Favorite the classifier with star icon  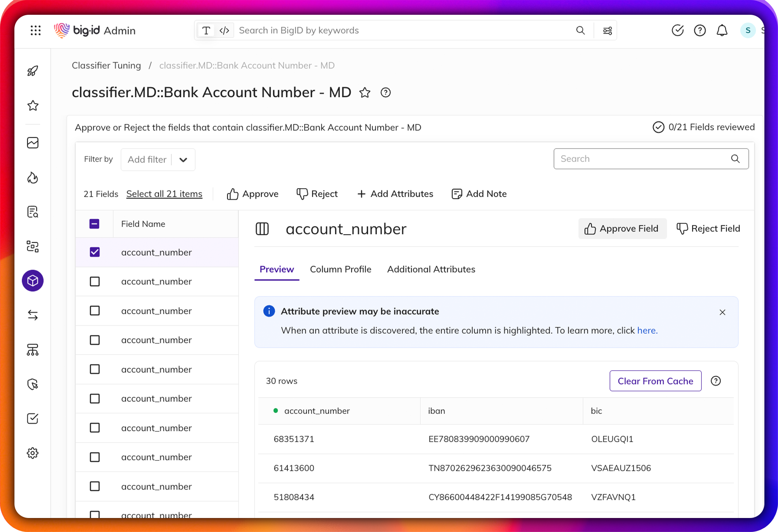click(364, 93)
